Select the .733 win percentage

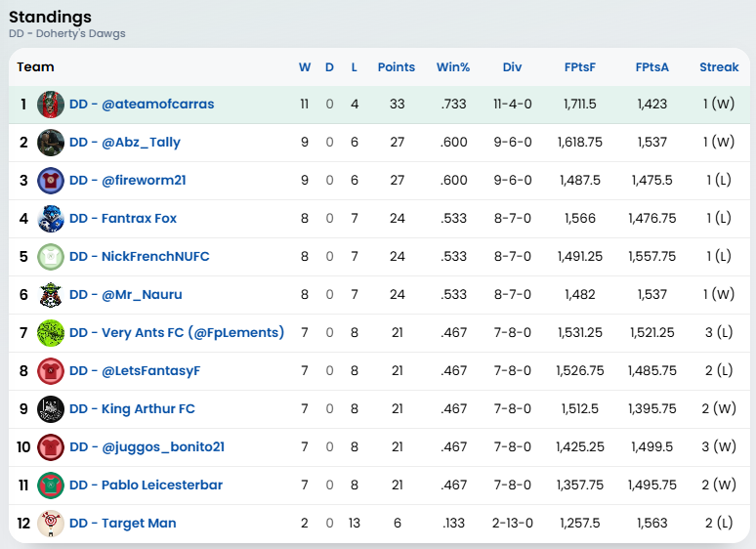click(453, 105)
